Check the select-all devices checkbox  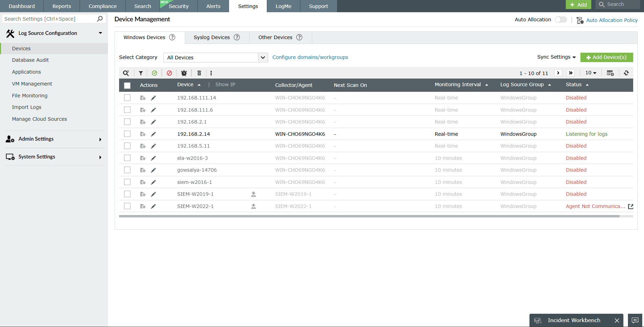click(127, 85)
